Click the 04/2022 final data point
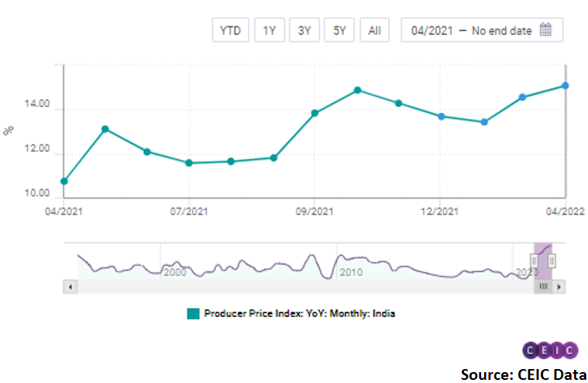Screen dimensions: 588x383 click(x=566, y=85)
